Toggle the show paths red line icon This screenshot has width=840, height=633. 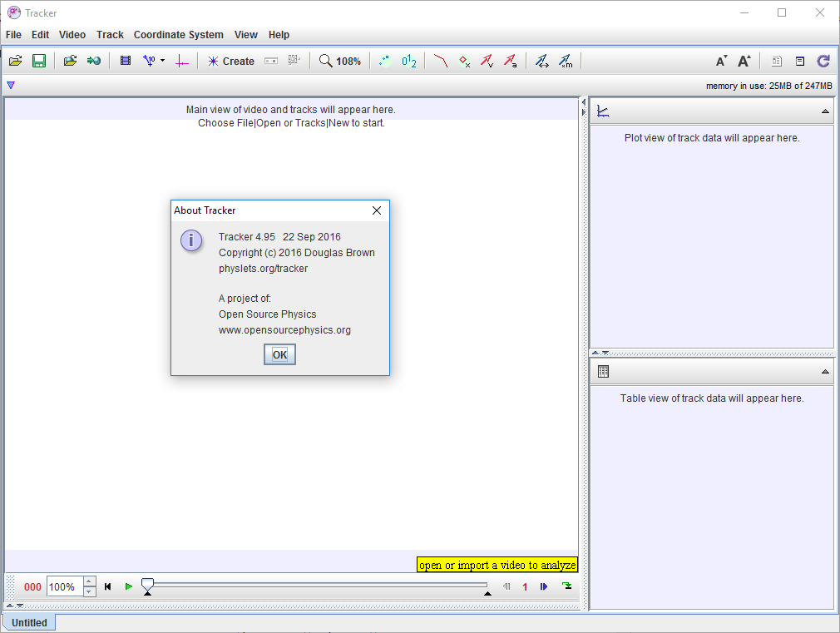point(441,61)
